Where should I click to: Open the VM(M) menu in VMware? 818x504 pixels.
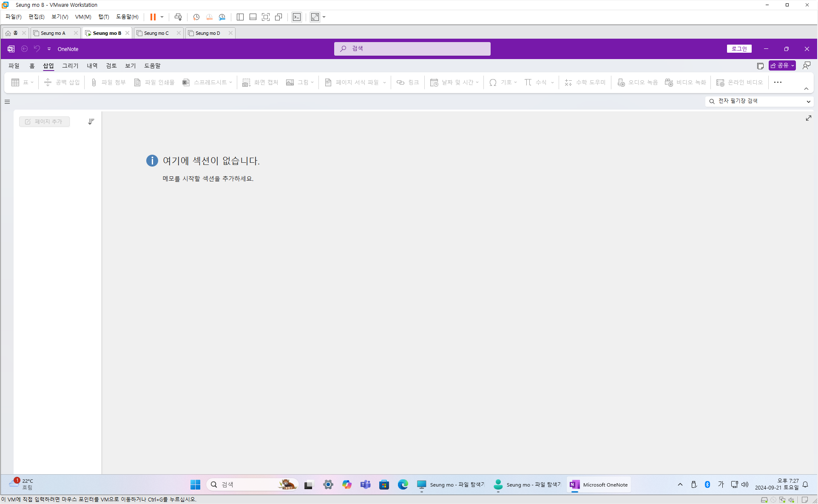point(83,17)
